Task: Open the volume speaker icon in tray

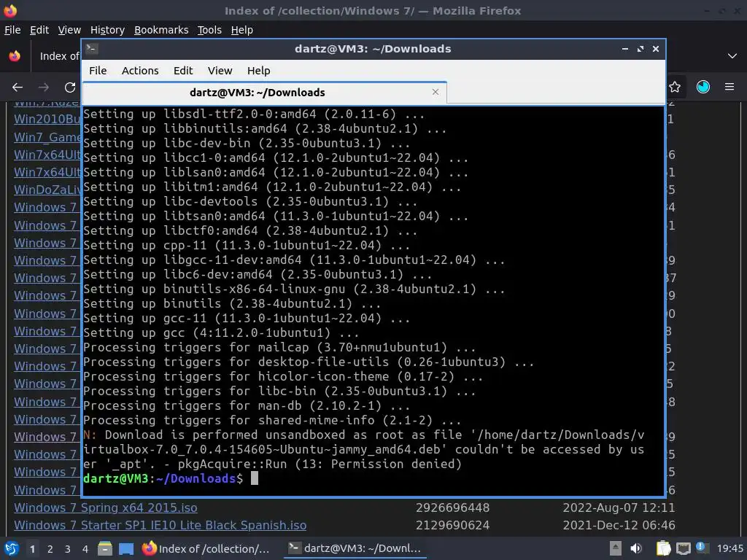Action: coord(636,548)
